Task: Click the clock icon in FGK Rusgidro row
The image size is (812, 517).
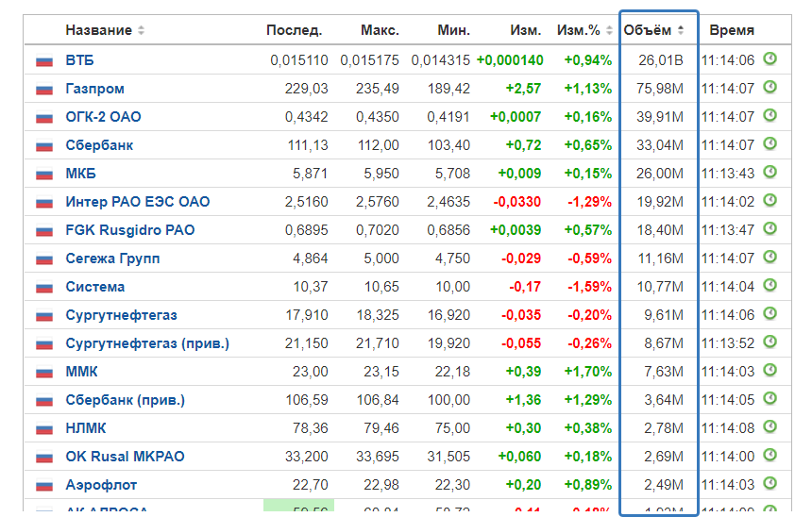Action: pos(770,228)
